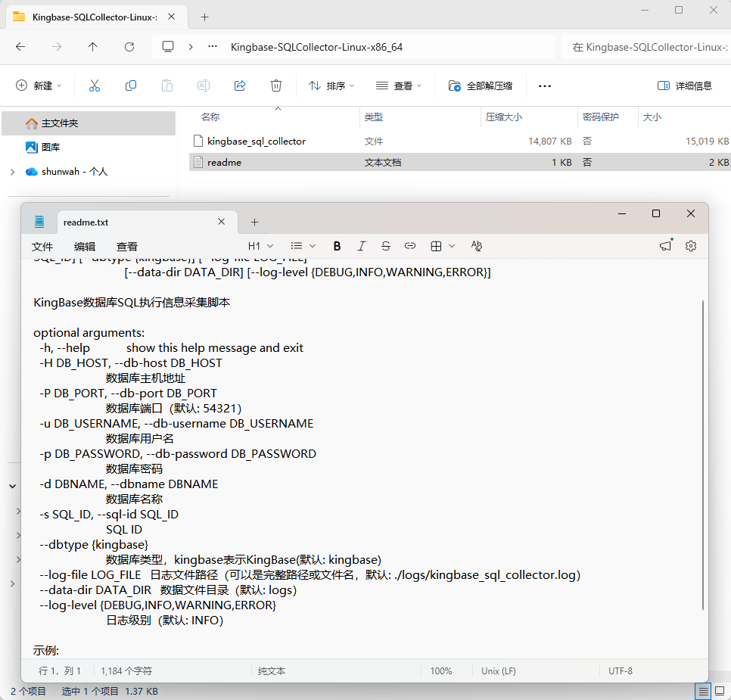The image size is (731, 700).
Task: Click the Notepad announcement megaphone icon
Action: tap(666, 245)
